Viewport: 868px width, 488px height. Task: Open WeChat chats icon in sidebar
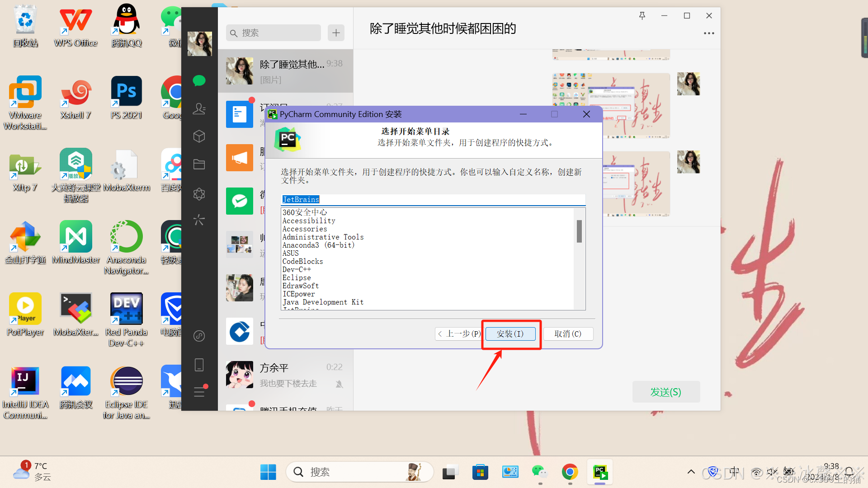tap(199, 81)
